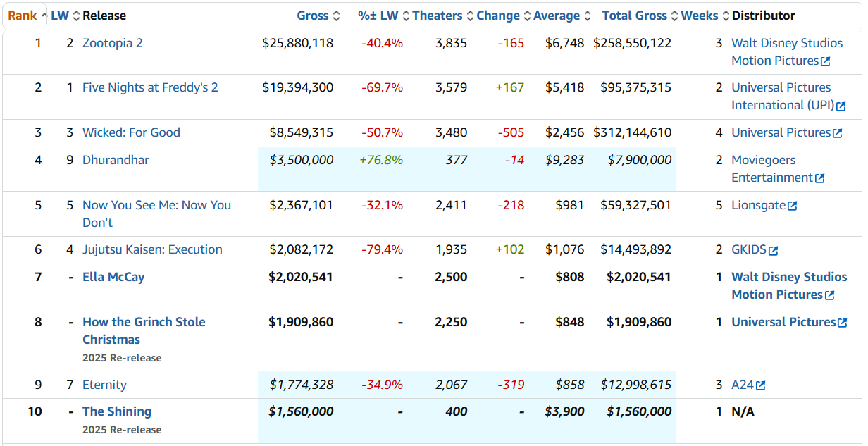This screenshot has width=868, height=446.
Task: Click external link icon next to GKIDS
Action: pyautogui.click(x=774, y=250)
